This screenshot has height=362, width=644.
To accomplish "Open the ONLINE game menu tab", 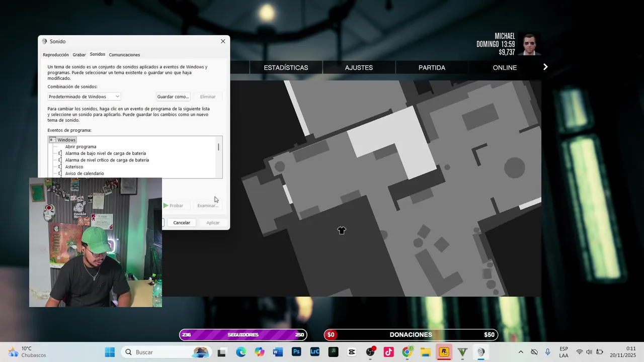I will (x=505, y=67).
